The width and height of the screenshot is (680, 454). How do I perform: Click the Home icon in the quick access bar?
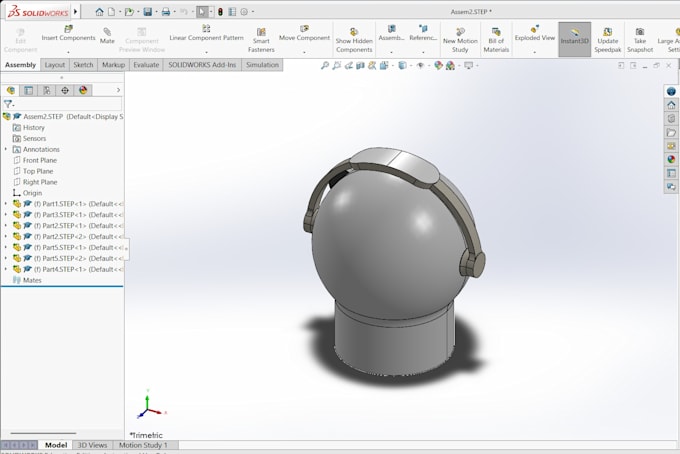click(99, 12)
